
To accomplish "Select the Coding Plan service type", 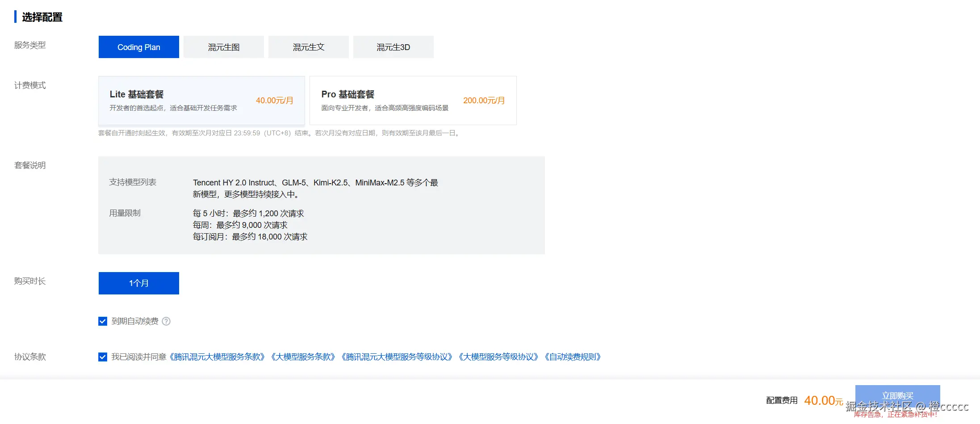I will (138, 46).
